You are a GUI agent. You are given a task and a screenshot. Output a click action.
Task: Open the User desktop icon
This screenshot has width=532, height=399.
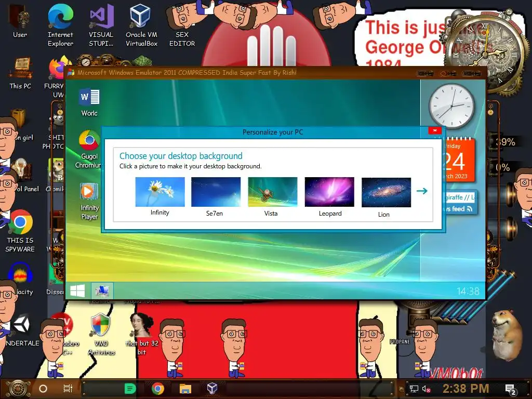tap(20, 21)
